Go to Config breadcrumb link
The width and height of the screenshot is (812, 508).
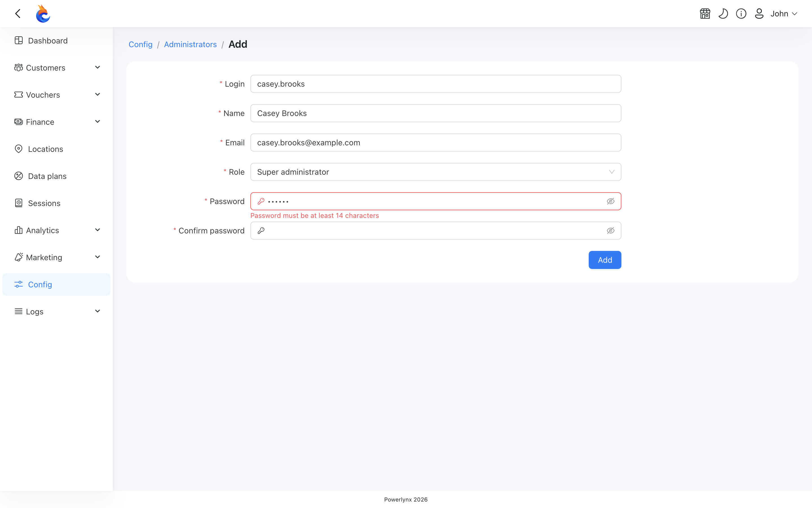point(141,44)
